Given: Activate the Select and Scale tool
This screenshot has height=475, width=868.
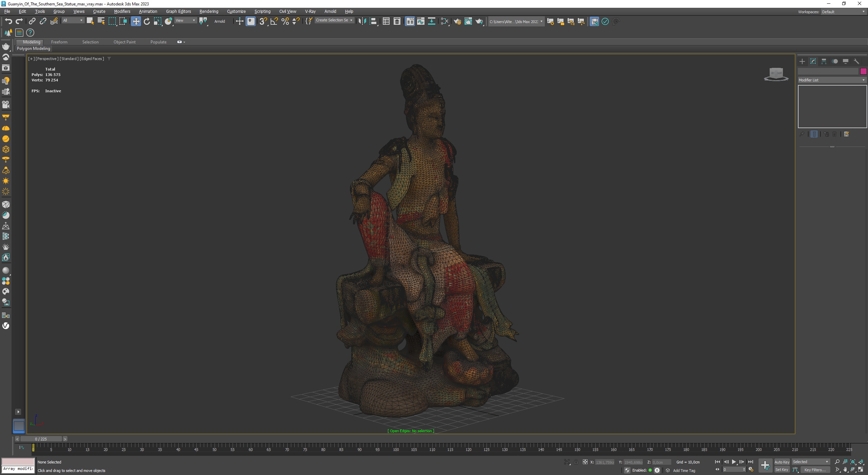Looking at the screenshot, I should (x=158, y=21).
